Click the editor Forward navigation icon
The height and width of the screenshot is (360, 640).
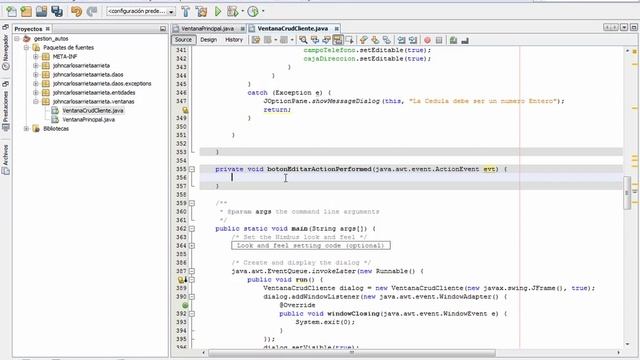coord(284,40)
